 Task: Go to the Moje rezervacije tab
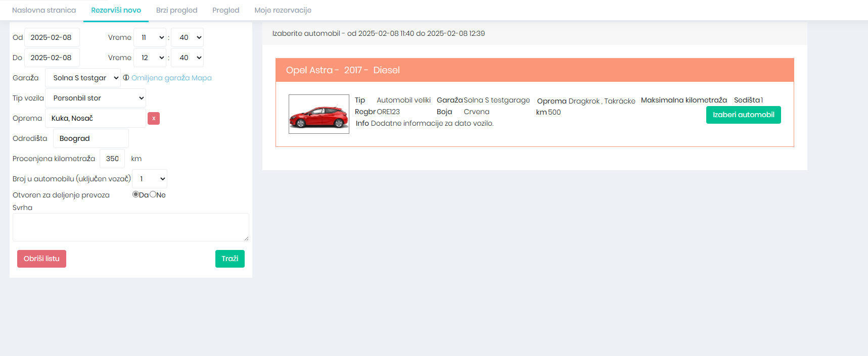click(283, 10)
